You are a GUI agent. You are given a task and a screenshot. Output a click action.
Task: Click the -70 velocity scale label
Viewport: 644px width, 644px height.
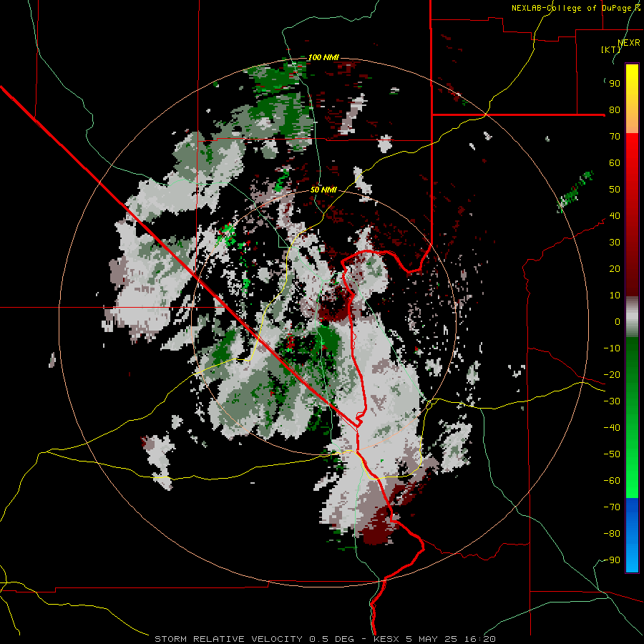click(x=612, y=507)
